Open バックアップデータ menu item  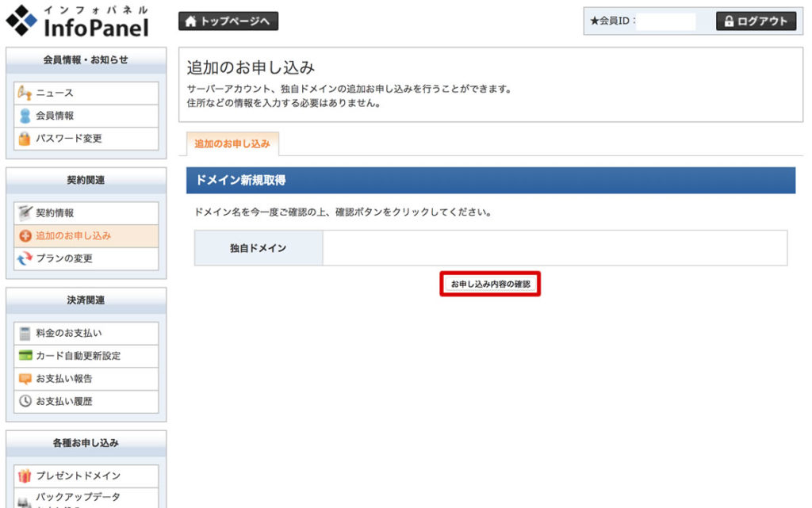[86, 498]
